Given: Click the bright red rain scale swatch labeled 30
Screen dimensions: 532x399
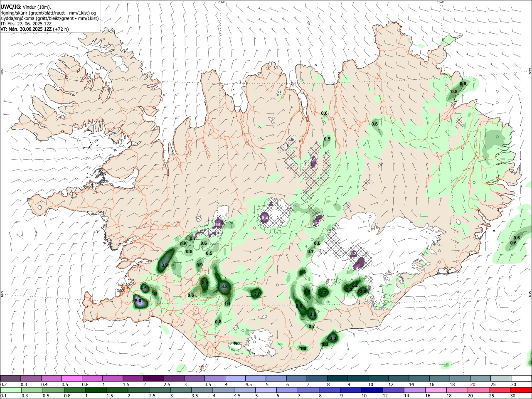Looking at the screenshot, I should point(520,390).
